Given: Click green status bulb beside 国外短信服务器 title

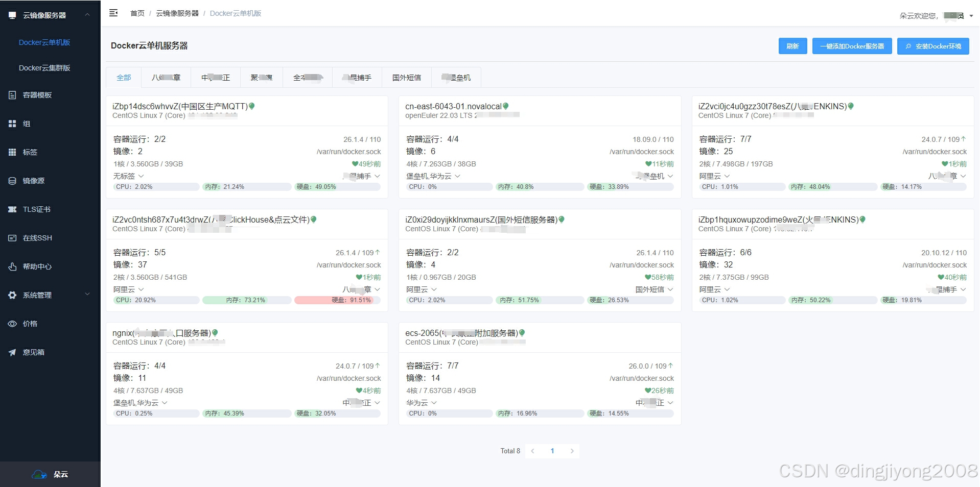Looking at the screenshot, I should point(562,220).
